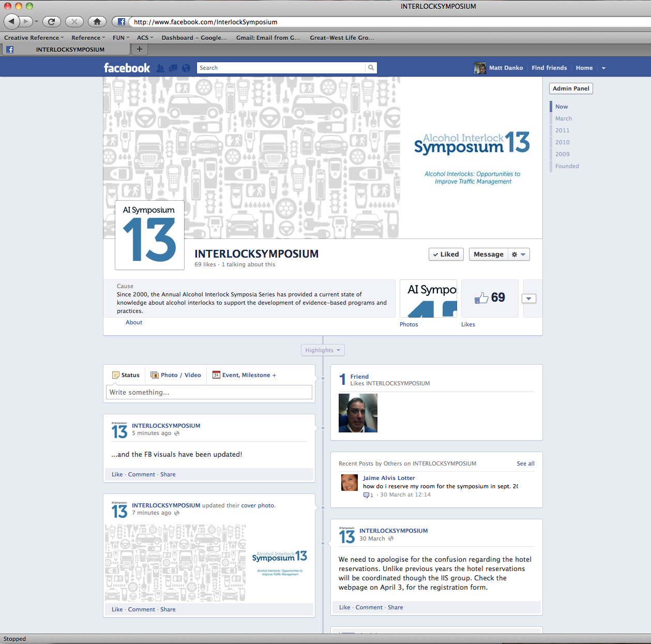The image size is (651, 644).
Task: Select the Photo / Video composer icon
Action: (x=154, y=375)
